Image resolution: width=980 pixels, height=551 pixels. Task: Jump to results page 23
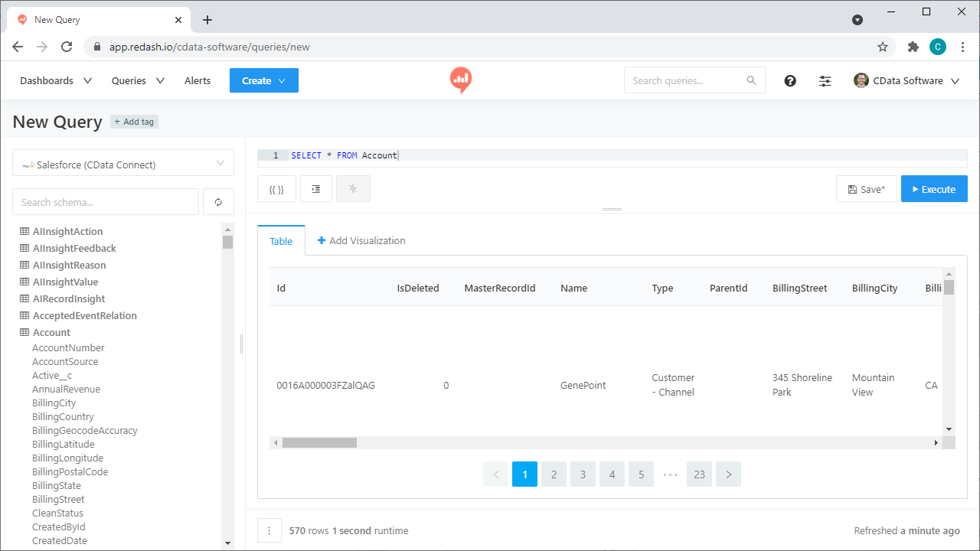pos(699,474)
